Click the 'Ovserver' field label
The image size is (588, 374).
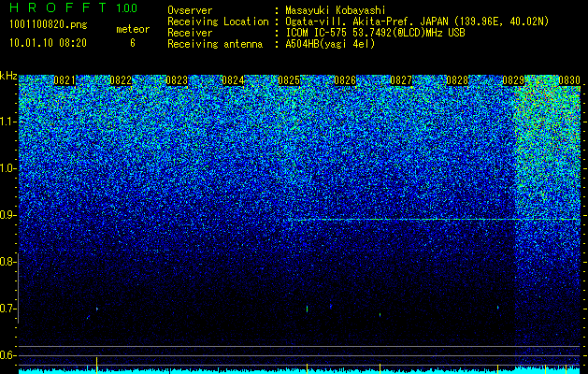coord(190,11)
